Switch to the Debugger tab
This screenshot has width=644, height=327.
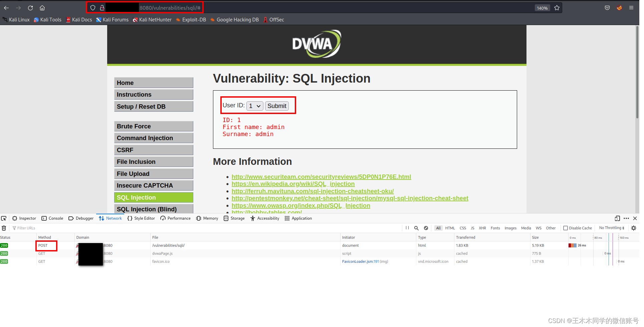click(x=81, y=218)
